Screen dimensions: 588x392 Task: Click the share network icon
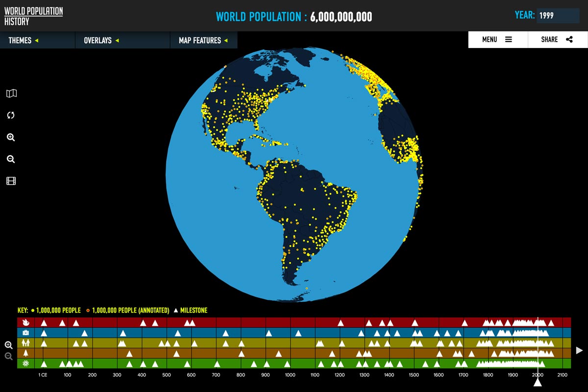pos(569,40)
